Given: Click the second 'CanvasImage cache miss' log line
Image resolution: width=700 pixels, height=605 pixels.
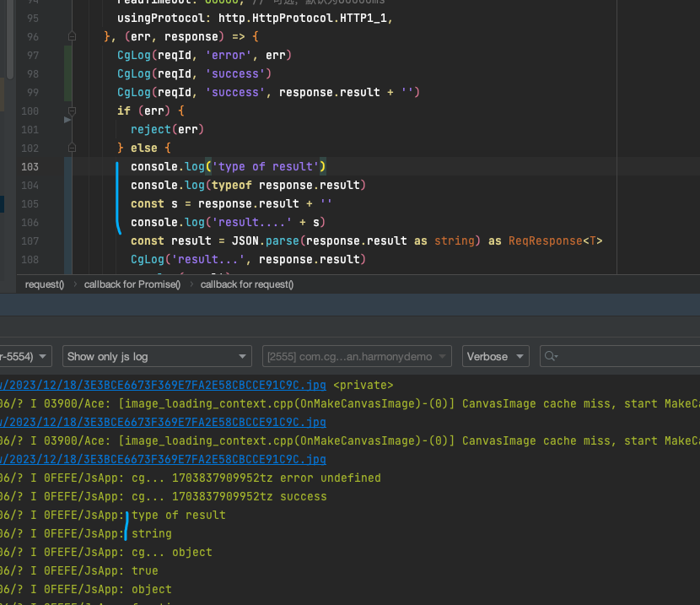Looking at the screenshot, I should point(350,440).
